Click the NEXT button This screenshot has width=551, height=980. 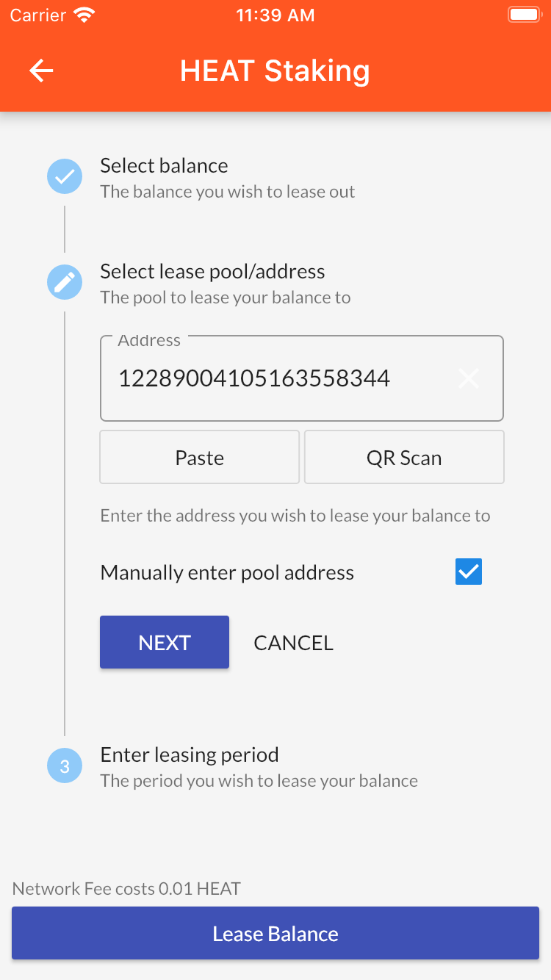pos(165,642)
